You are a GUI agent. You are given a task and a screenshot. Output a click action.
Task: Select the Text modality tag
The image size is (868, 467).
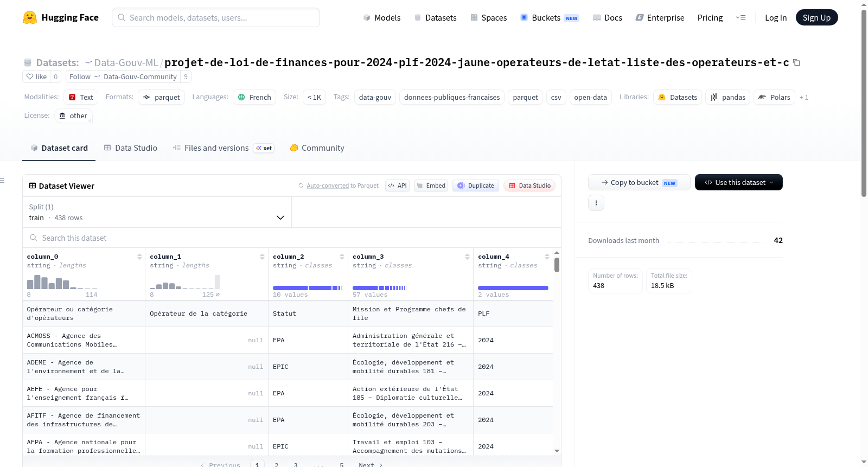81,97
